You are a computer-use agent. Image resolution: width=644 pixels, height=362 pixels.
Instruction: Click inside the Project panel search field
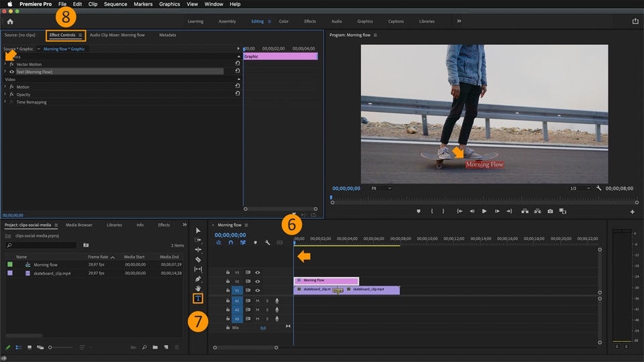(x=41, y=245)
